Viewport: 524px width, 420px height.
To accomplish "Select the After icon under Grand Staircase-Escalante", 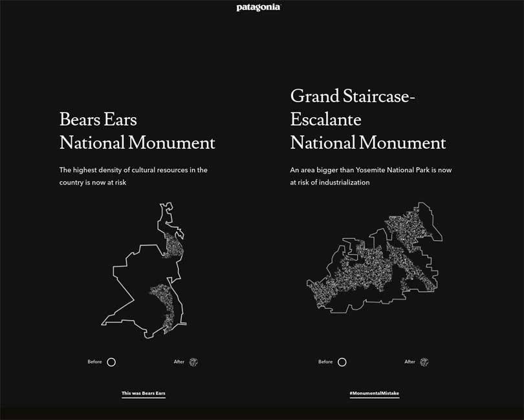I will [424, 362].
